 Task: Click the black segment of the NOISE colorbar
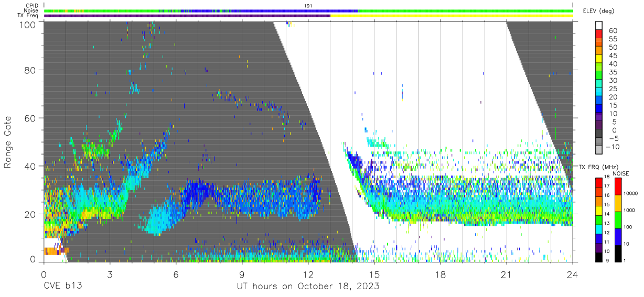(x=618, y=253)
